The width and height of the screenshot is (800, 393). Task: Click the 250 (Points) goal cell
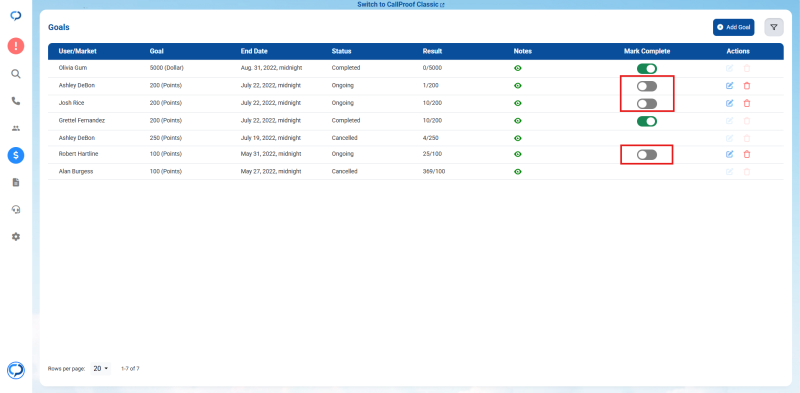pyautogui.click(x=165, y=138)
